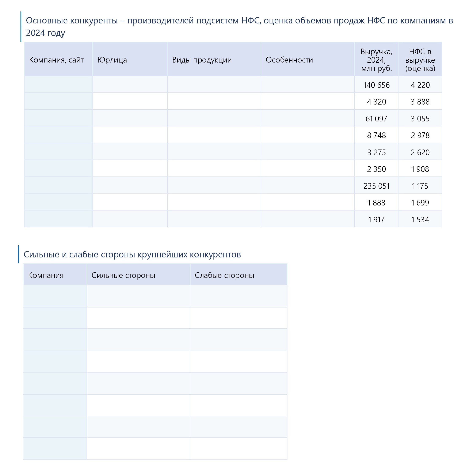Select the cell with value 1 534
This screenshot has width=473, height=476.
(420, 219)
